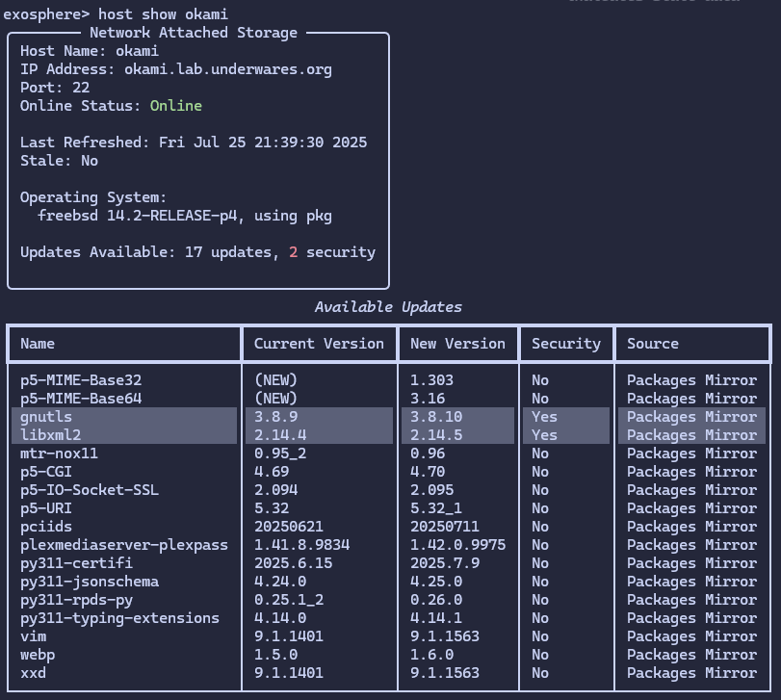Sort updates by the Security column
Screen dimensions: 781x700
(566, 343)
